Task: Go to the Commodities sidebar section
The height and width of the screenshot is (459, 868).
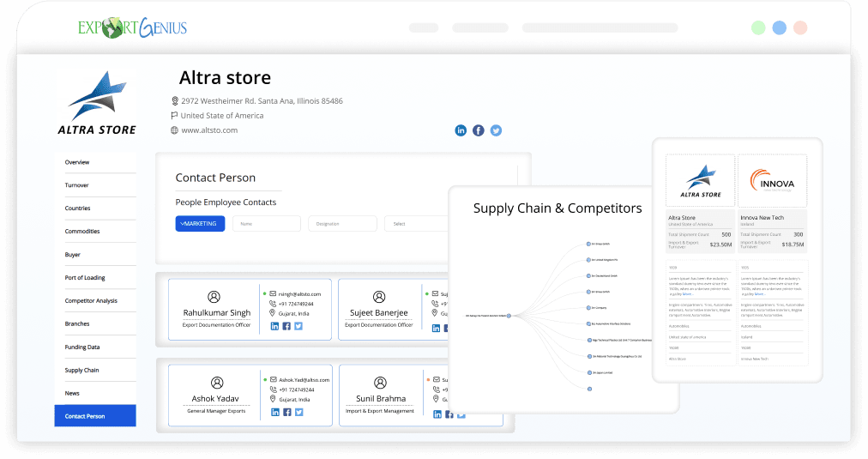Action: pos(82,232)
